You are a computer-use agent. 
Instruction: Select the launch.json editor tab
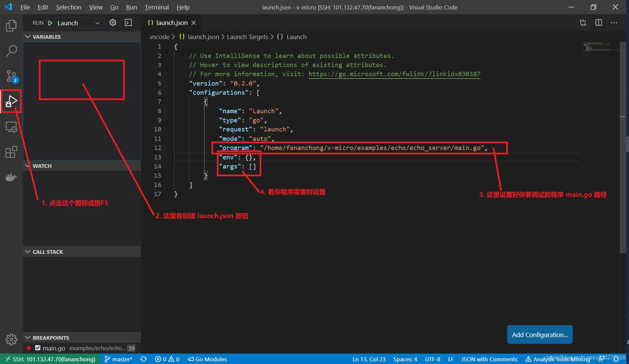tap(171, 23)
